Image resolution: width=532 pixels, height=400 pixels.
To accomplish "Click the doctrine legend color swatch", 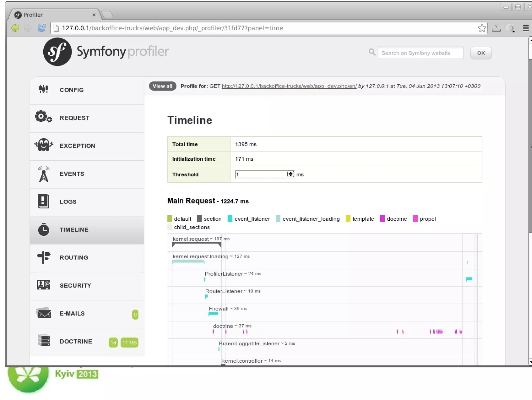I will point(382,219).
